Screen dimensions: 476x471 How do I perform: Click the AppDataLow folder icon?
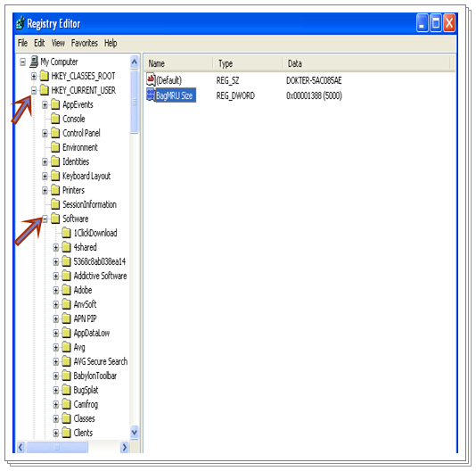[67, 333]
